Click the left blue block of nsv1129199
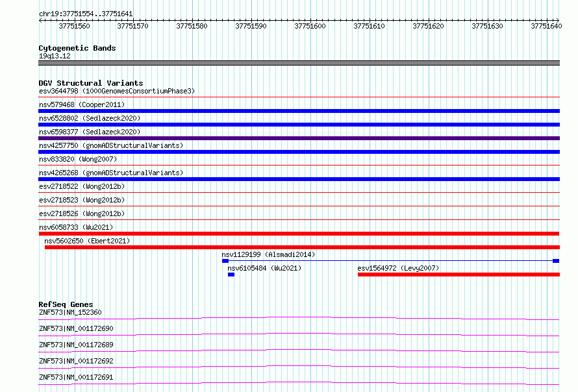Viewport: 578px width, 392px height. click(x=225, y=261)
